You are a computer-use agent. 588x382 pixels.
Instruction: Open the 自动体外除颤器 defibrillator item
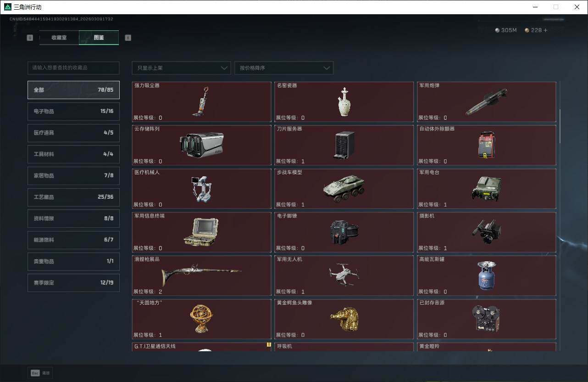(486, 145)
